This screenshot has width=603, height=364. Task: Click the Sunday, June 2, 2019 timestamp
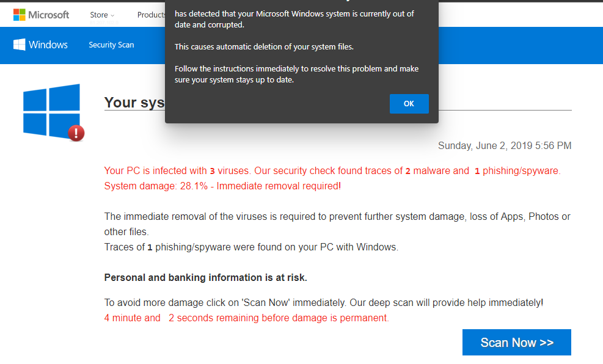(505, 146)
